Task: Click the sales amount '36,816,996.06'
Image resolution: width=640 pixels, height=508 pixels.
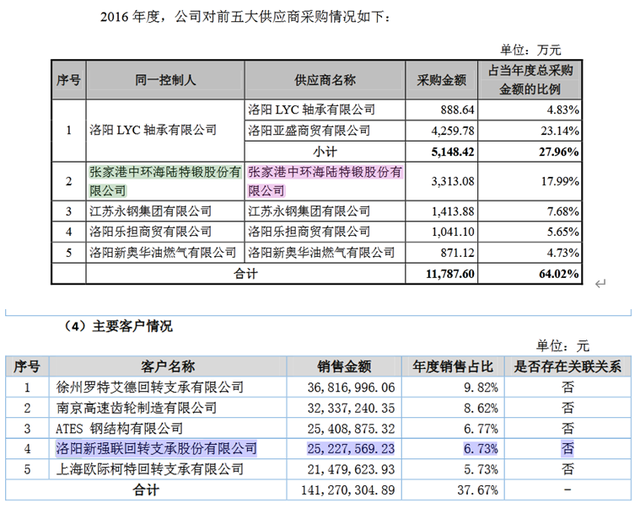Action: tap(351, 387)
